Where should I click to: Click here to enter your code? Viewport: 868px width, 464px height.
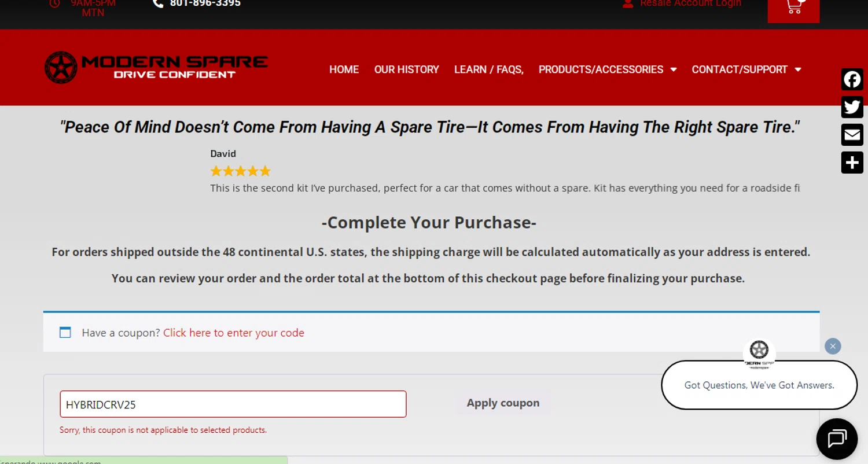234,333
